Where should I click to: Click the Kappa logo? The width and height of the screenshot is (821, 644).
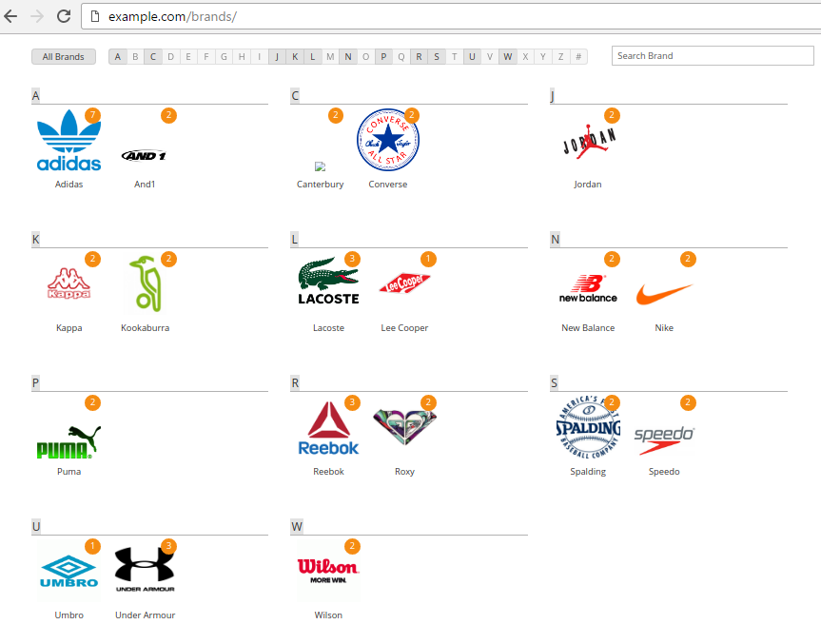pos(68,283)
